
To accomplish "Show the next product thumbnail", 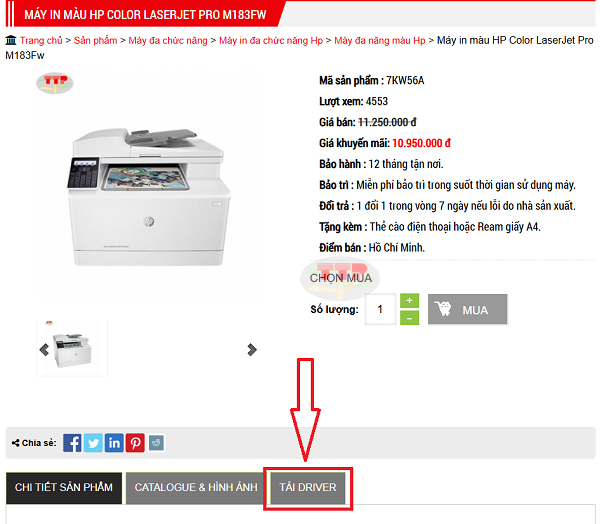I will [x=252, y=349].
